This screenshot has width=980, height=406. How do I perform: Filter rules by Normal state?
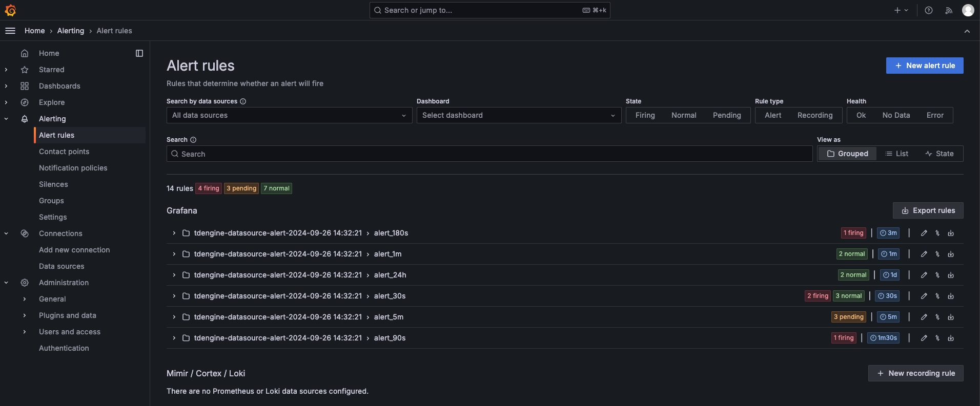[684, 115]
